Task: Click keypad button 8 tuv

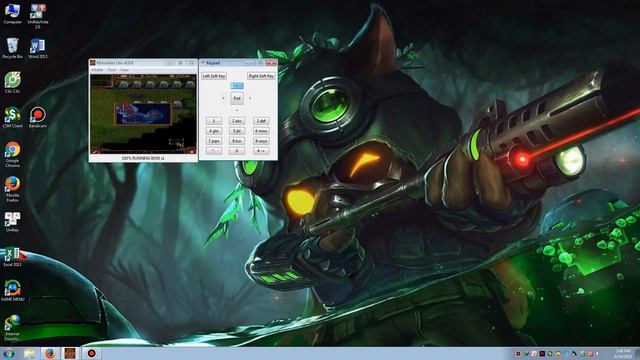Action: (x=237, y=141)
